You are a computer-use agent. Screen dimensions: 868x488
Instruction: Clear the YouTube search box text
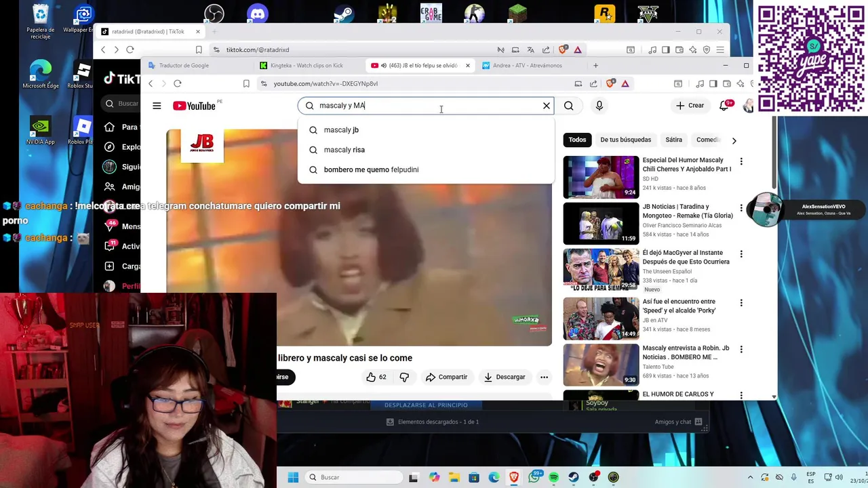pyautogui.click(x=547, y=106)
